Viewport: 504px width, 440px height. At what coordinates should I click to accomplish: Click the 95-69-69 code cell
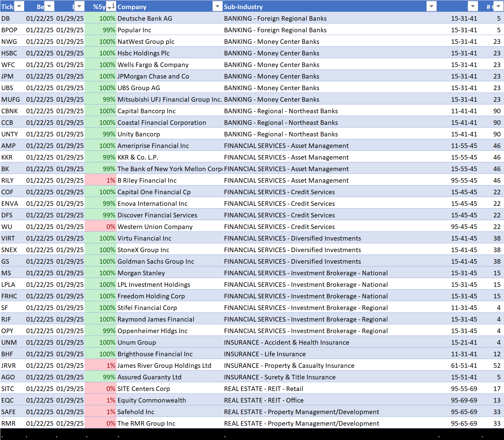pyautogui.click(x=464, y=400)
